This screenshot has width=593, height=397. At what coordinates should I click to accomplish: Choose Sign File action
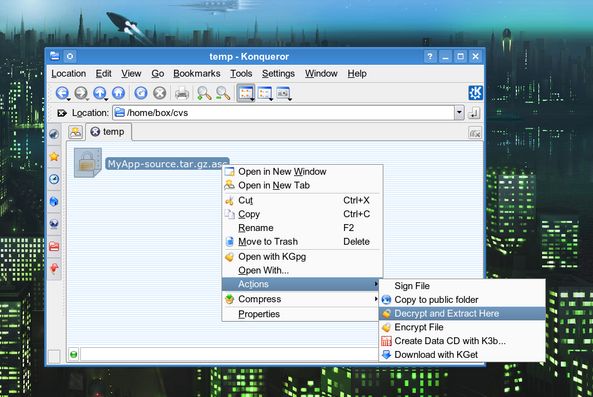(x=462, y=286)
